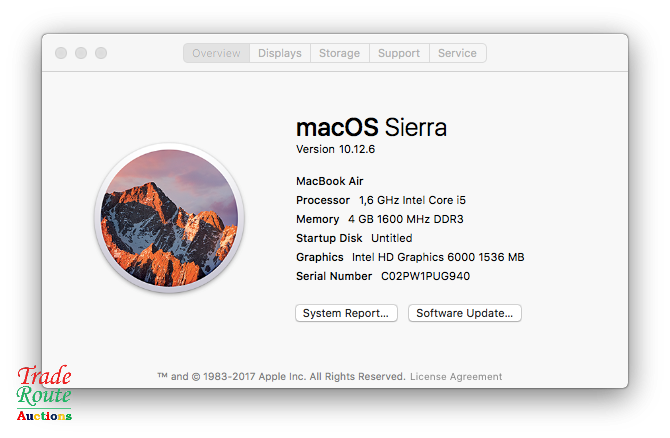The height and width of the screenshot is (438, 670).
Task: Close the About This Mac window
Action: coord(61,53)
